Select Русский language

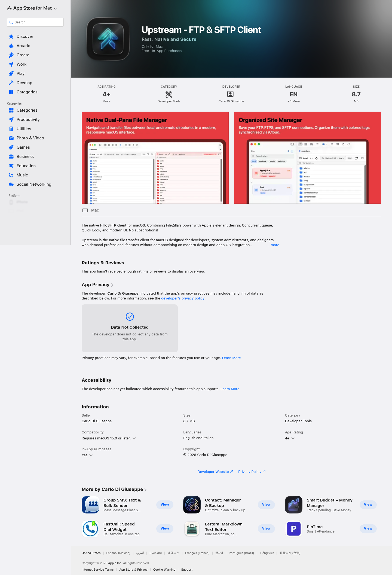click(156, 553)
